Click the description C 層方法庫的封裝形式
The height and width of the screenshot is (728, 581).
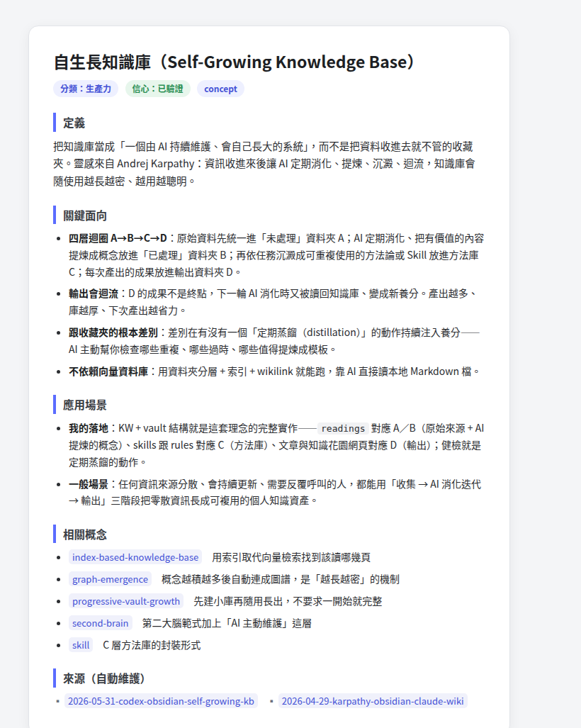click(x=152, y=645)
